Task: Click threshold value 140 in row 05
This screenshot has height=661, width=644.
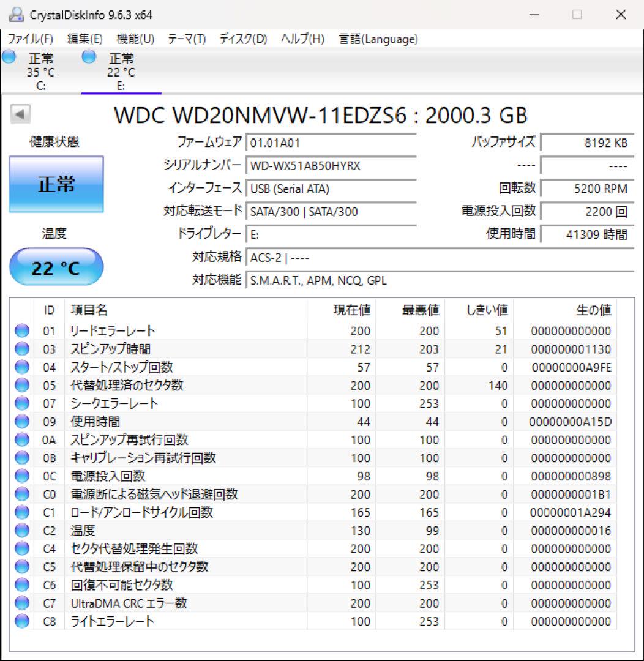Action: 498,386
